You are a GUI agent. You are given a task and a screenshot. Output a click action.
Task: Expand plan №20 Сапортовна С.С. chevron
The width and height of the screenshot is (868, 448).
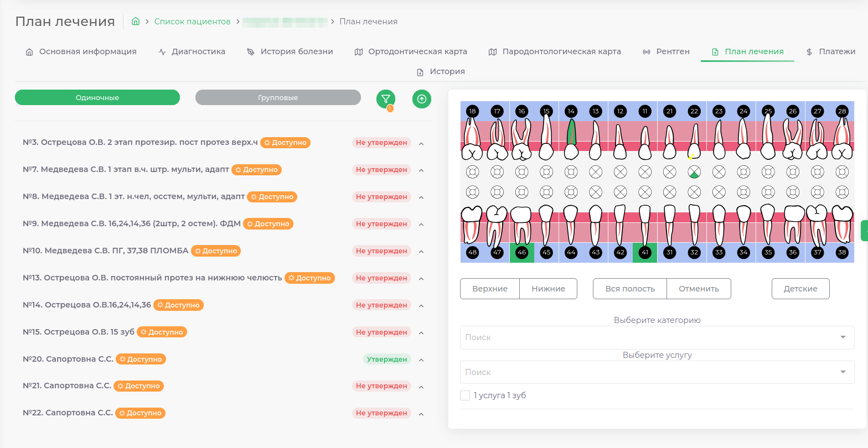click(x=421, y=360)
